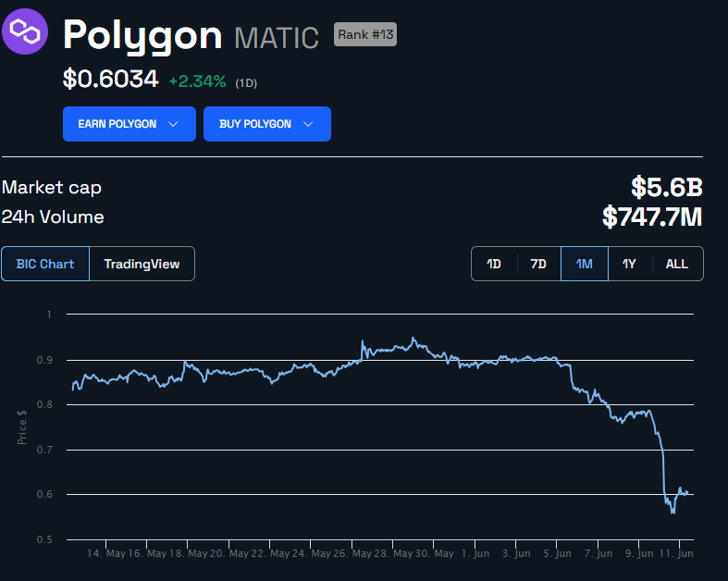Choose the 1M chart range
The width and height of the screenshot is (728, 581).
(x=584, y=264)
